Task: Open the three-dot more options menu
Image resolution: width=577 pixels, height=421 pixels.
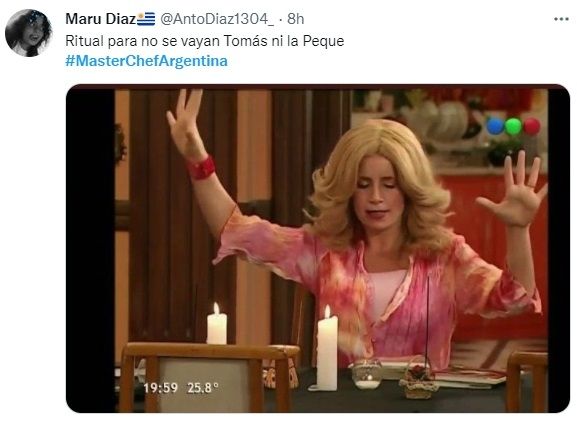Action: click(561, 19)
